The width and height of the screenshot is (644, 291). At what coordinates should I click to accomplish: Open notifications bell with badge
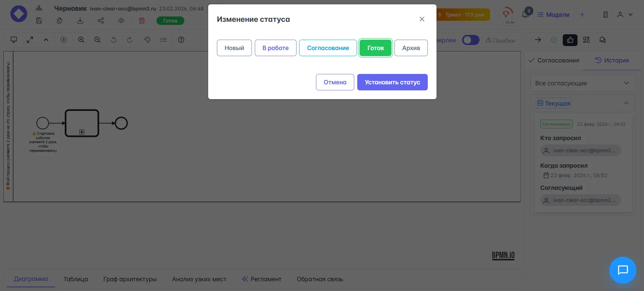pyautogui.click(x=525, y=14)
